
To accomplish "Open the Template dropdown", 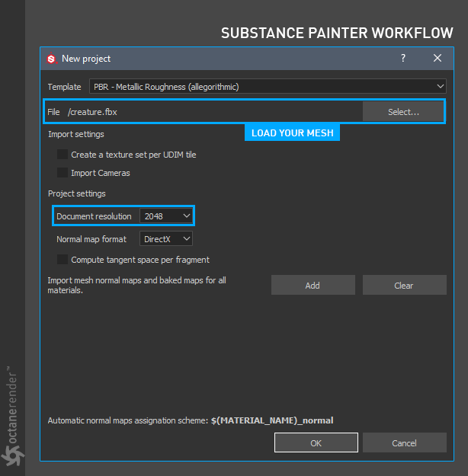I will pyautogui.click(x=268, y=87).
